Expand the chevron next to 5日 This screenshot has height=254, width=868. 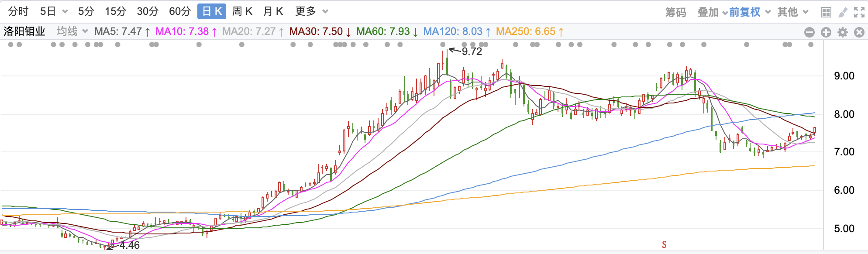click(65, 12)
